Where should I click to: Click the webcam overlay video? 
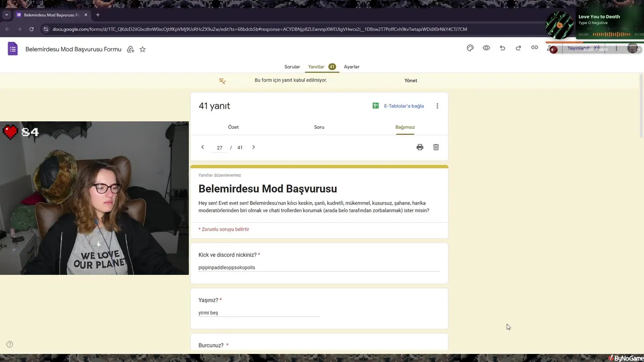[94, 198]
